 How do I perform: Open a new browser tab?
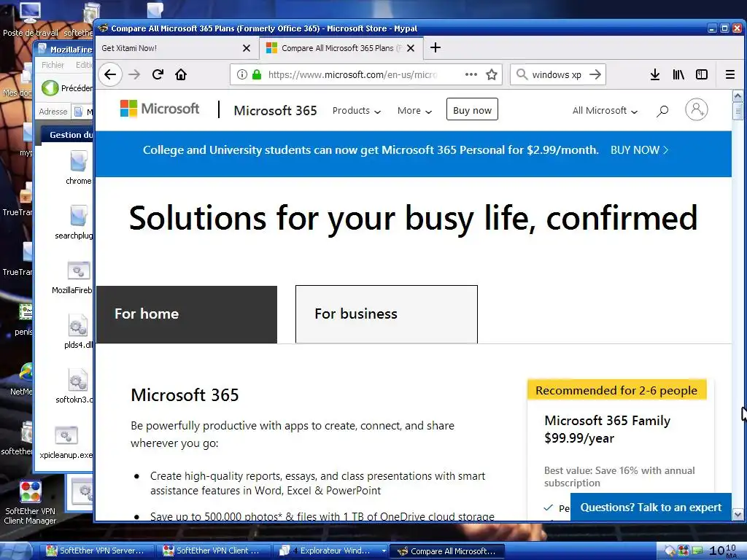click(435, 47)
